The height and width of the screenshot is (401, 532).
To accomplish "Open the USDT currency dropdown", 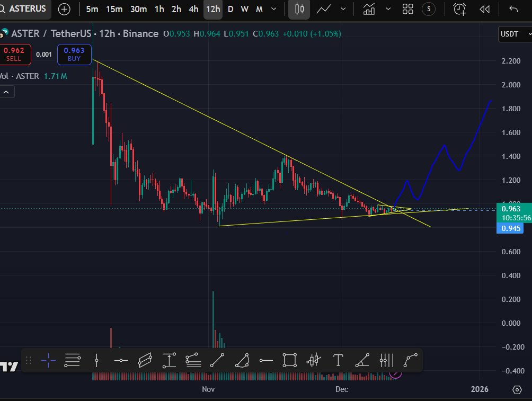I will 513,34.
